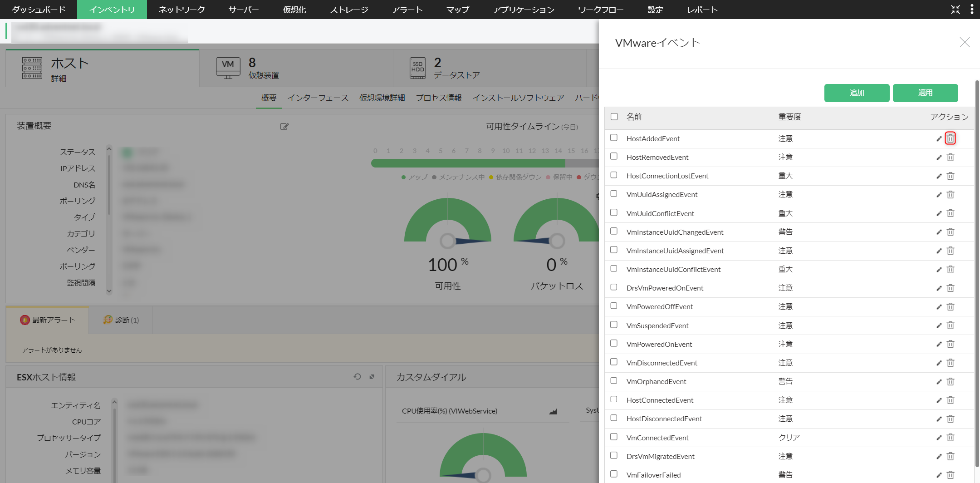Open the three-dot more options menu
The height and width of the screenshot is (483, 980).
click(x=971, y=10)
